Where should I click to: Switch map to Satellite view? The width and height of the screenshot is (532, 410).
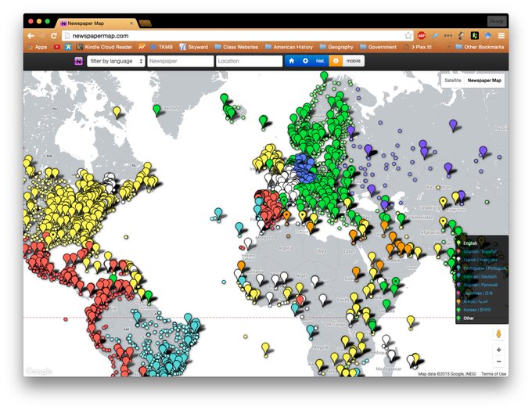452,81
